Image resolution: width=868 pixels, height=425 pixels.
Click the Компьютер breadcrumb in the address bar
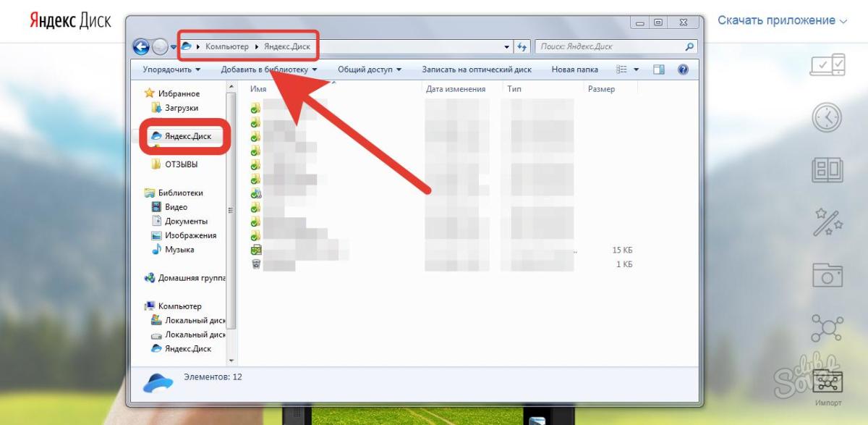click(x=227, y=46)
